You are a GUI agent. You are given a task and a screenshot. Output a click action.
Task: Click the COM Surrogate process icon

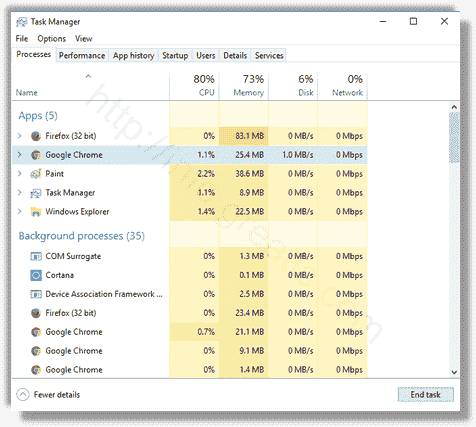coord(36,256)
